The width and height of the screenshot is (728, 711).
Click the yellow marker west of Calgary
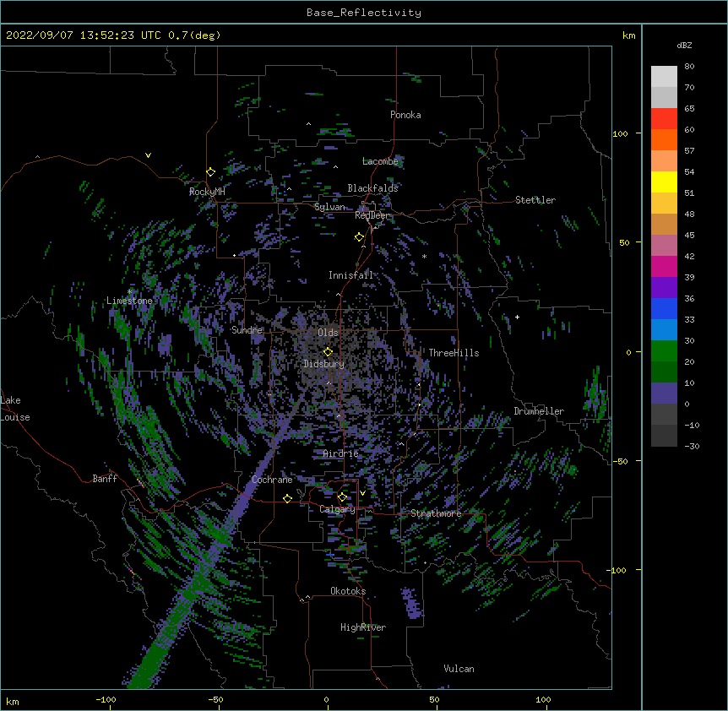(x=287, y=498)
